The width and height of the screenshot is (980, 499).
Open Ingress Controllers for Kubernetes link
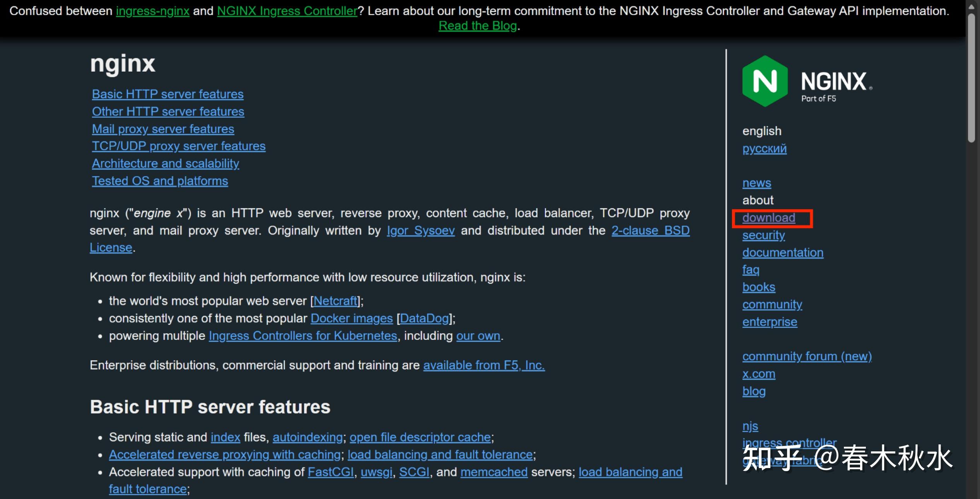(x=303, y=336)
